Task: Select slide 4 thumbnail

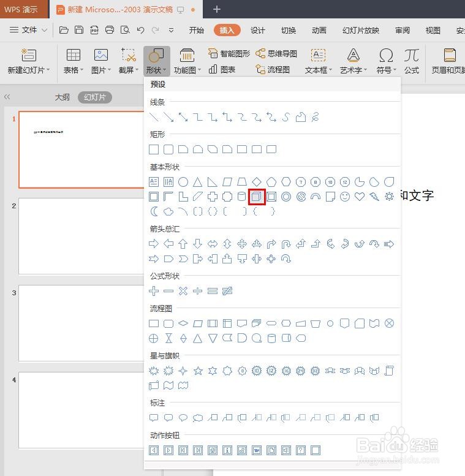Action: click(81, 410)
